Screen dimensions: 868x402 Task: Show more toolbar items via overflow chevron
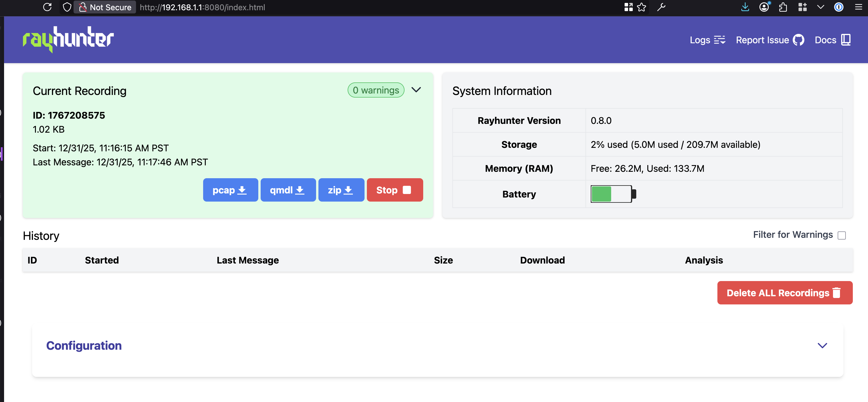[820, 7]
